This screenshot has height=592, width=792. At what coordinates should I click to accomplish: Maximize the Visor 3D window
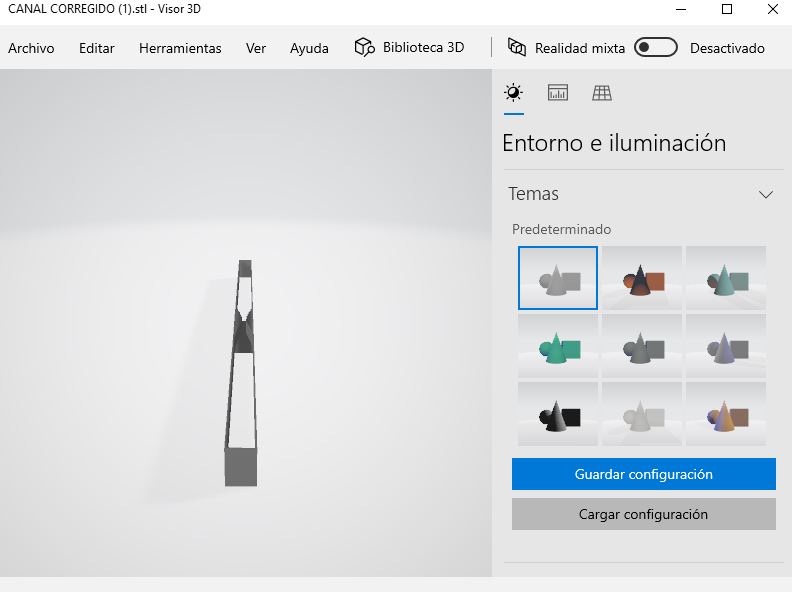(727, 9)
